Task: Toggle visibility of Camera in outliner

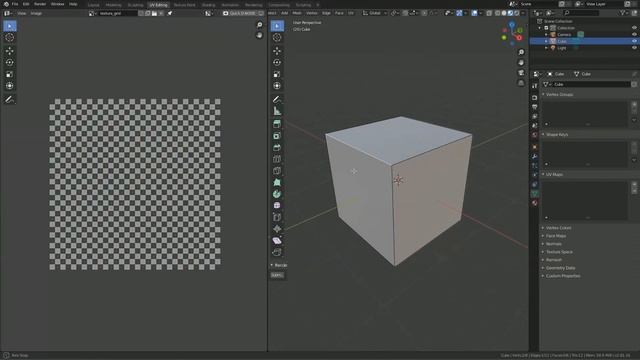Action: click(634, 35)
